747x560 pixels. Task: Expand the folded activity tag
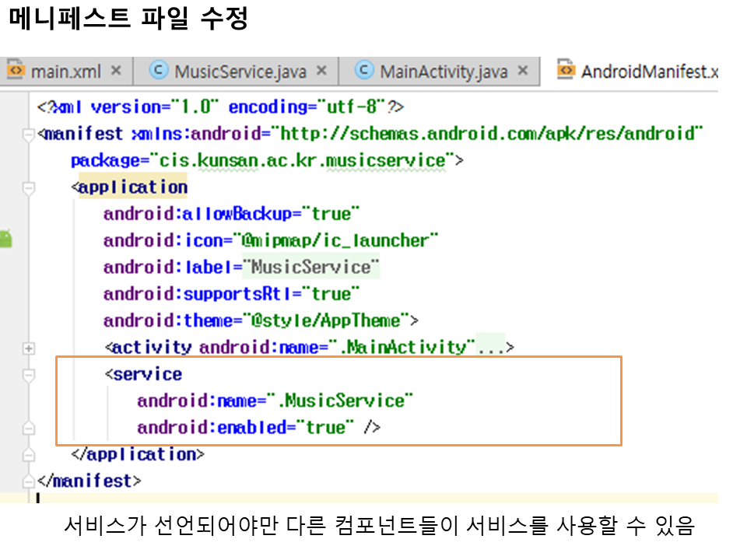(x=30, y=348)
